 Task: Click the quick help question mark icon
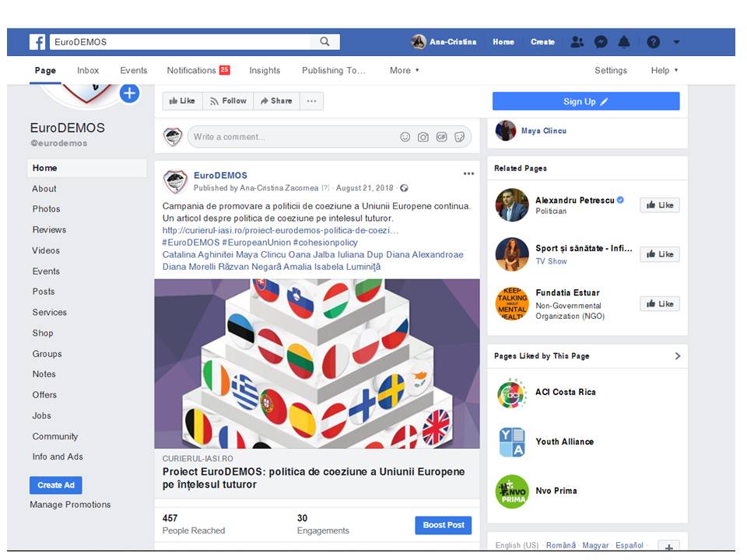[x=653, y=42]
